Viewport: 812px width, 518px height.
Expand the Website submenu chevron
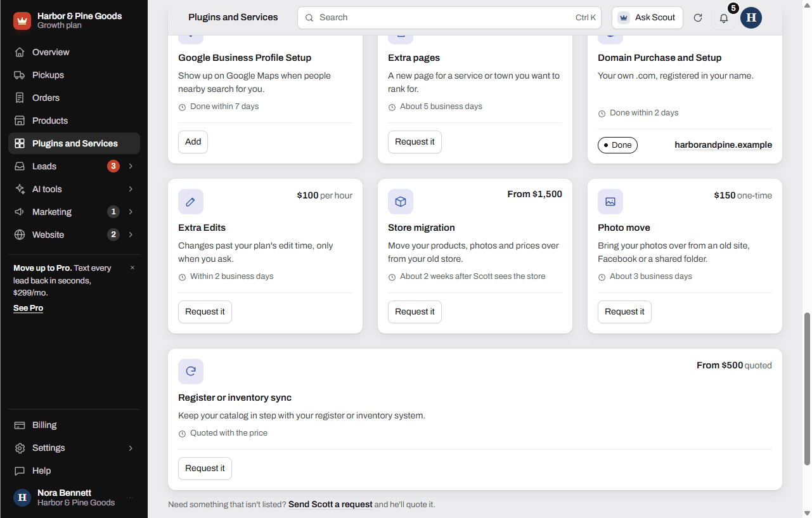click(x=131, y=235)
